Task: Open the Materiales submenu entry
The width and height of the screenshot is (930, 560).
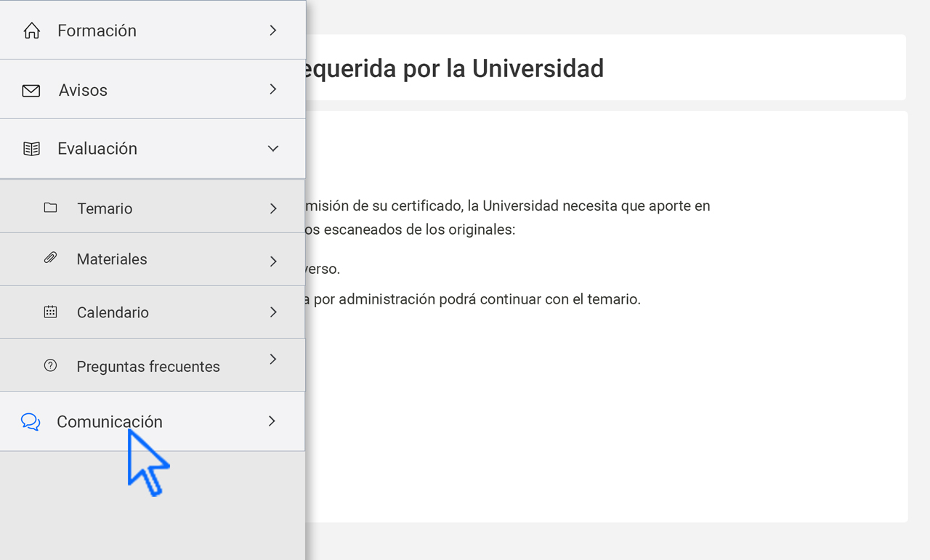Action: click(x=153, y=259)
